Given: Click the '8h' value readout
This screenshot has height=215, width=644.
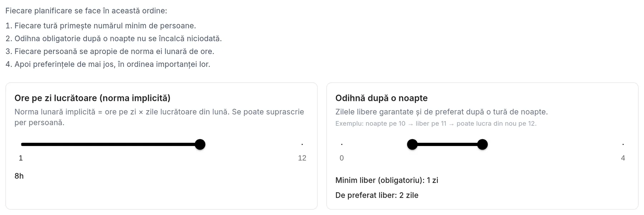Looking at the screenshot, I should click(19, 176).
